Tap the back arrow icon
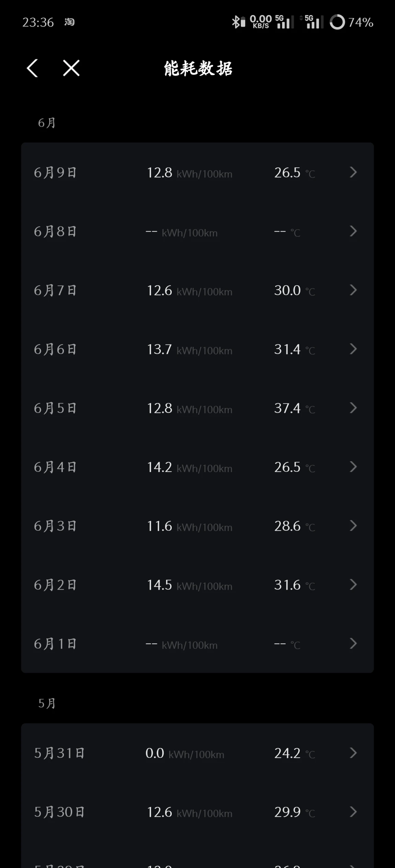 (32, 68)
